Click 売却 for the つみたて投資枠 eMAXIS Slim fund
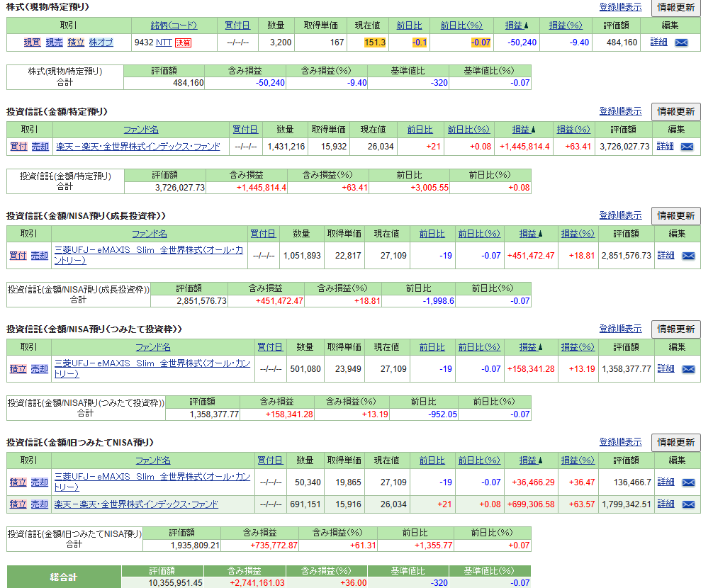This screenshot has width=713, height=588. (40, 369)
